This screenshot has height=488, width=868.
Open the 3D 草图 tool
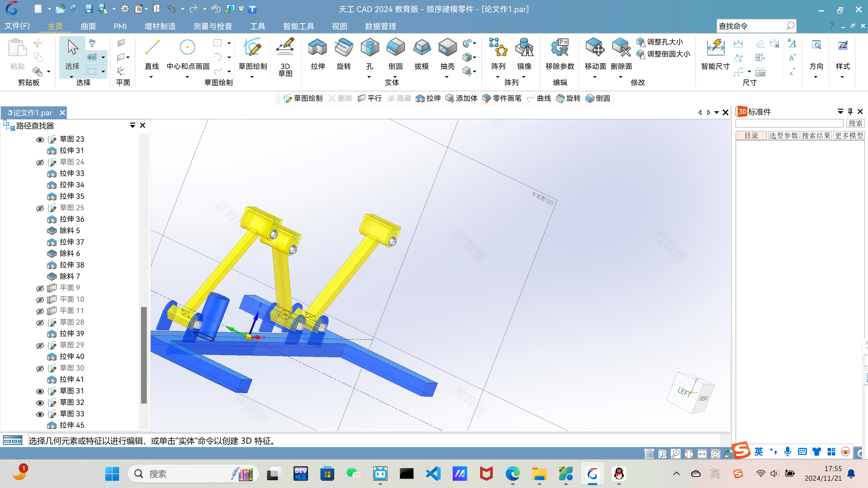point(285,57)
